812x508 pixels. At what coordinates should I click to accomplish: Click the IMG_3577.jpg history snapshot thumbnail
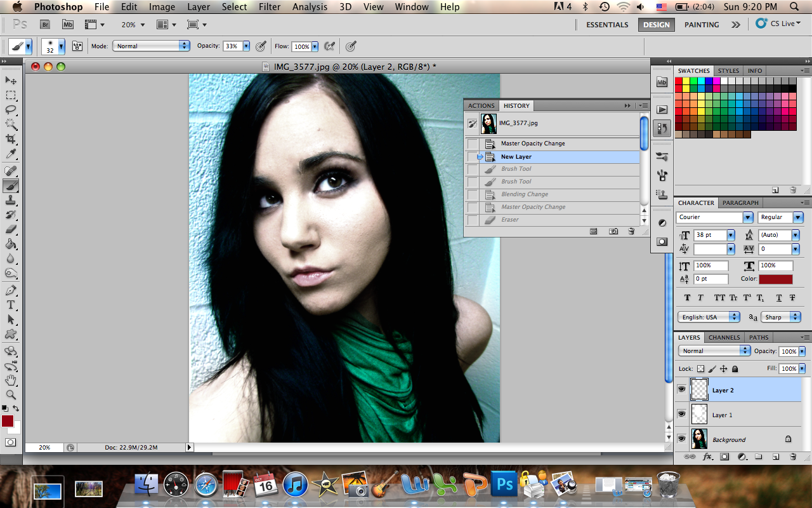coord(488,123)
